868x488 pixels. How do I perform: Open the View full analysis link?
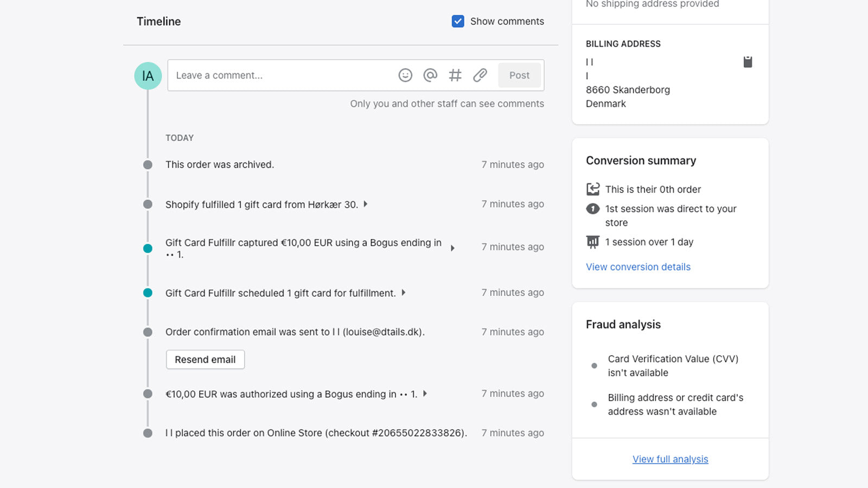[x=670, y=459]
